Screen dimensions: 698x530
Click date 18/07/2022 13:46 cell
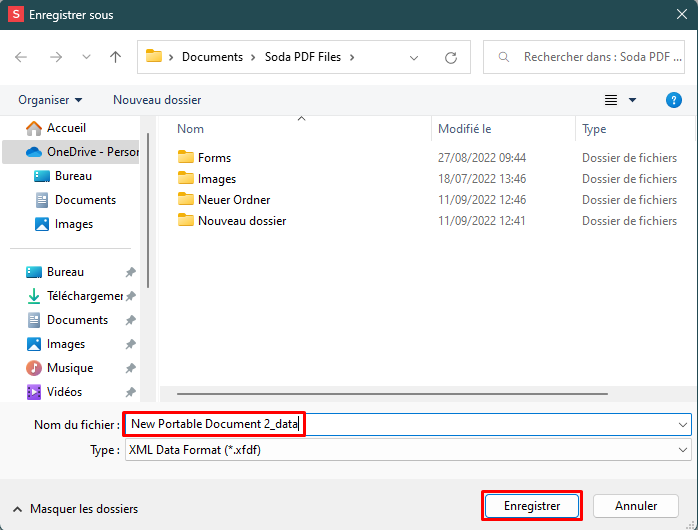click(482, 179)
